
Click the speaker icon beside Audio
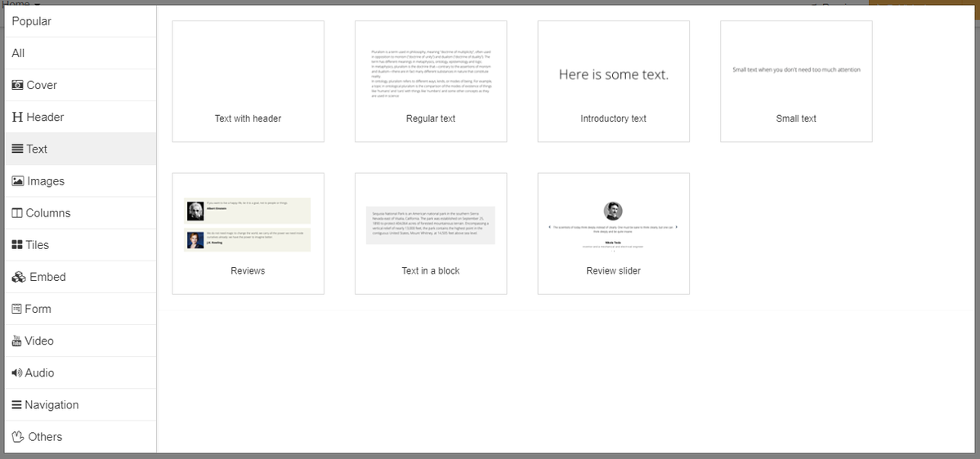(17, 372)
